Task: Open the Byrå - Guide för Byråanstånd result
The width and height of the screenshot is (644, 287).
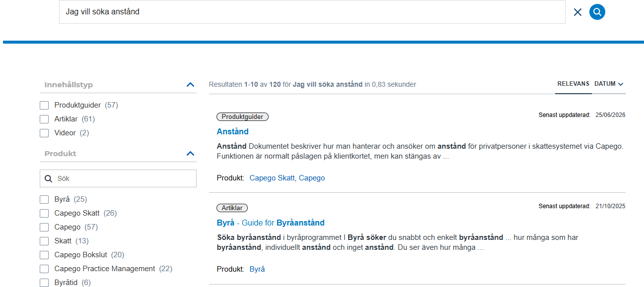Action: point(271,223)
